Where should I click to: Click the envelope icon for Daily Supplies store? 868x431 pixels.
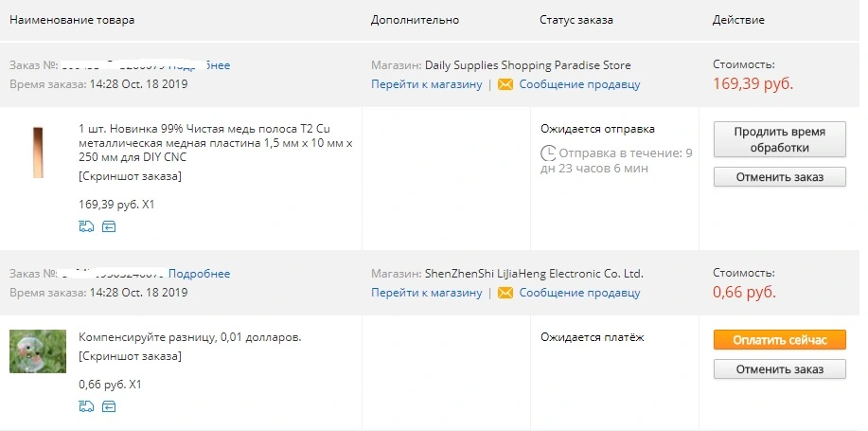[x=505, y=84]
